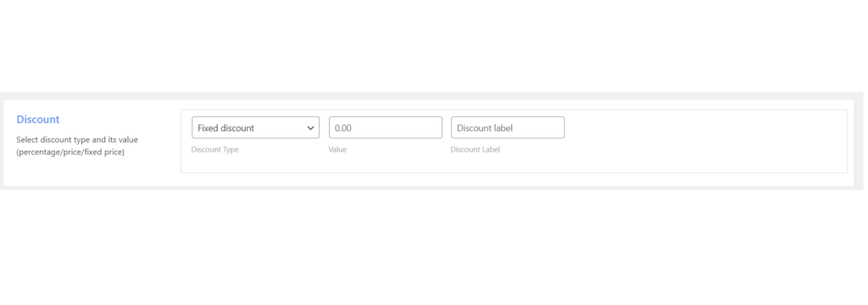Open the Fixed discount dropdown

[255, 127]
